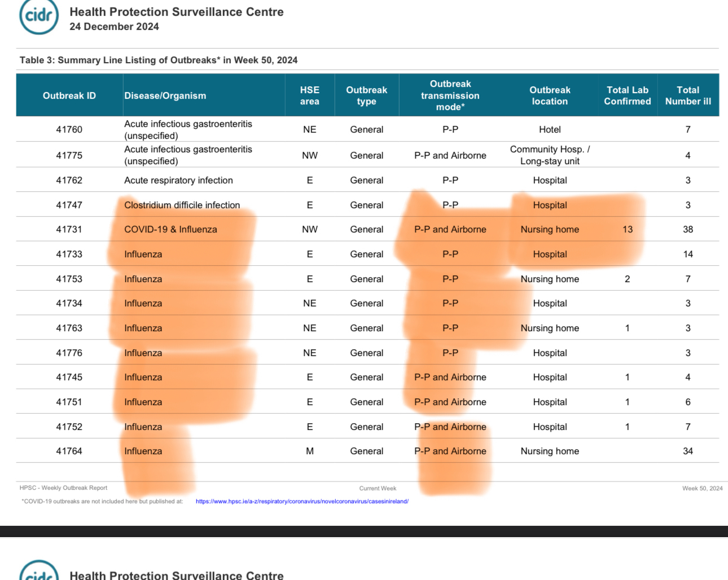Click outbreak ID 41760 cell
Image resolution: width=728 pixels, height=580 pixels.
click(69, 129)
